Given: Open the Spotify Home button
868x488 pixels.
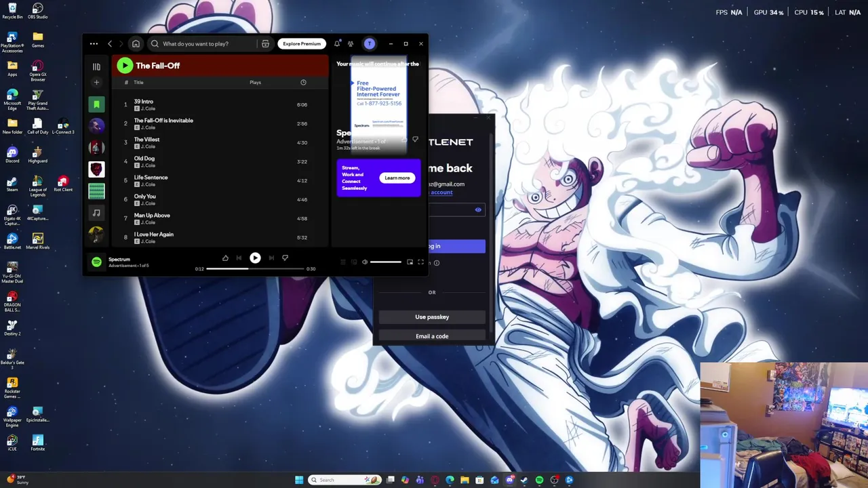Looking at the screenshot, I should point(136,43).
